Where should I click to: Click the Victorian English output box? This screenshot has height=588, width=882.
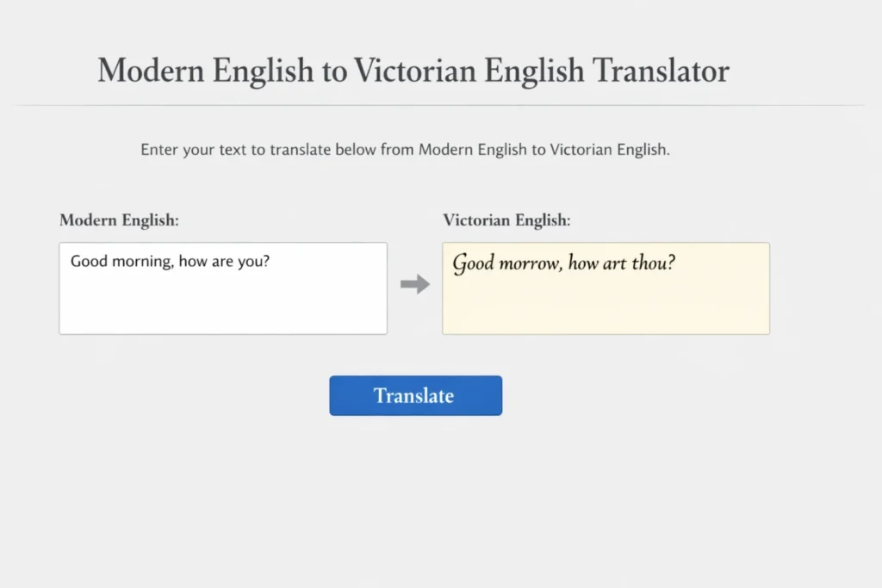coord(605,288)
